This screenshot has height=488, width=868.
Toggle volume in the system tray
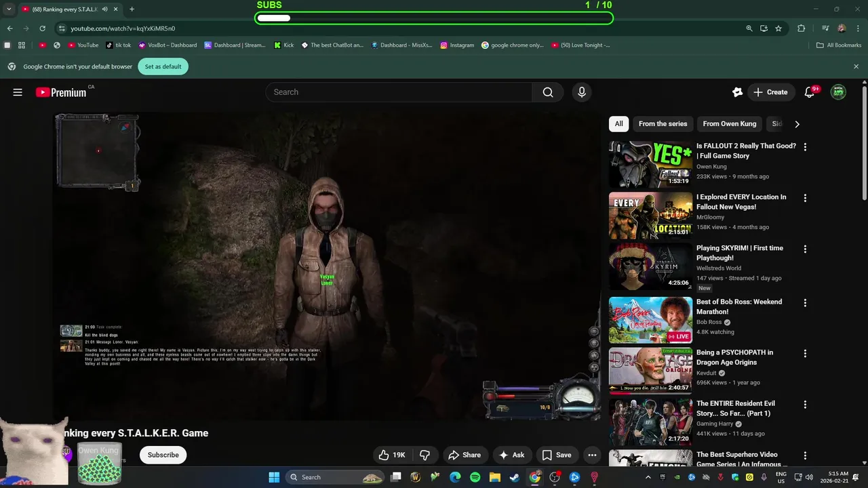[x=808, y=477]
